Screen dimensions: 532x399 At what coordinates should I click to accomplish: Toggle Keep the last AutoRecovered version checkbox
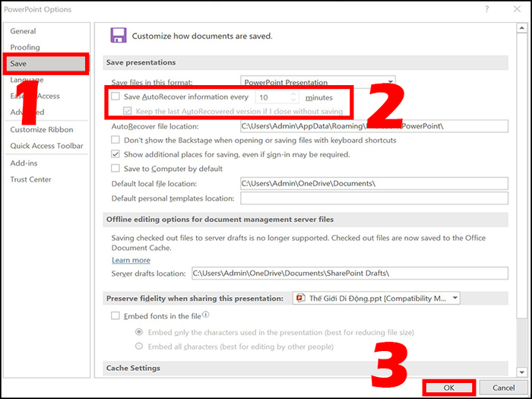pyautogui.click(x=128, y=111)
